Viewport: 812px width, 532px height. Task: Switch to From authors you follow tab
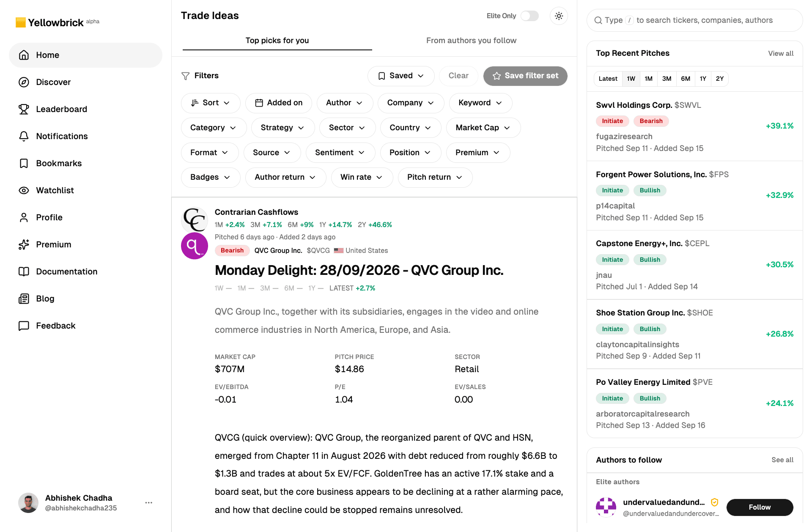[471, 41]
